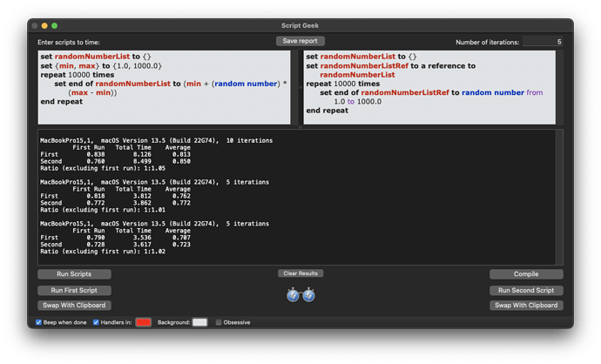Minimize the Script Geek window

44,25
